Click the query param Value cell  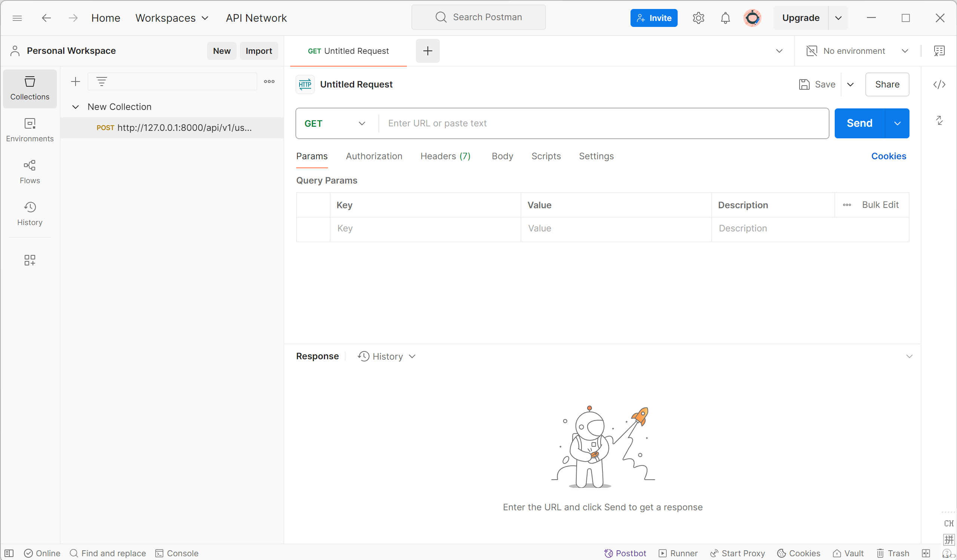pos(616,228)
